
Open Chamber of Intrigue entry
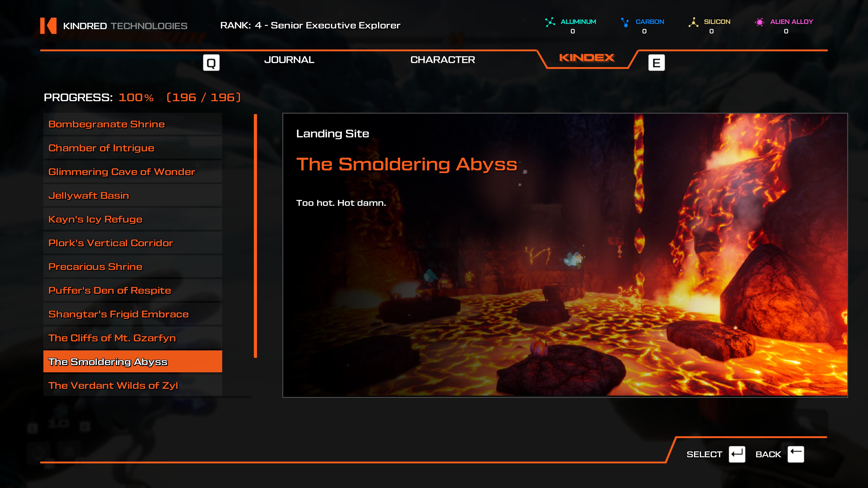point(133,148)
